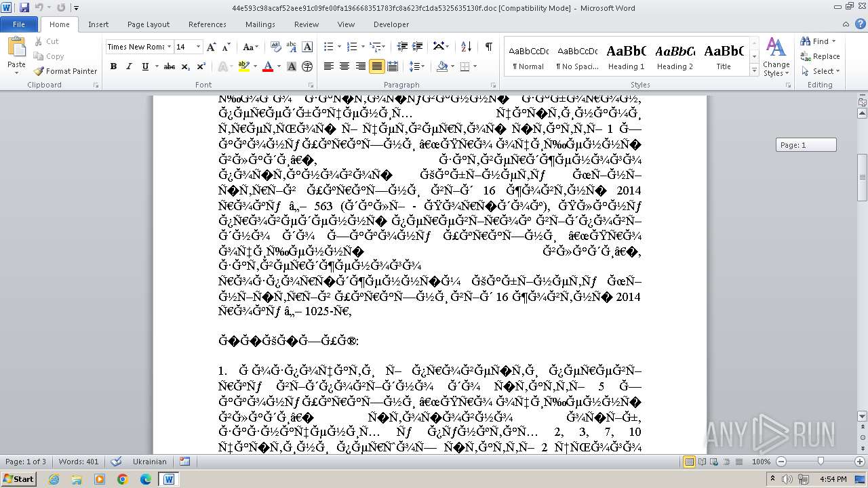
Task: Apply Strikethrough formatting
Action: coord(170,66)
